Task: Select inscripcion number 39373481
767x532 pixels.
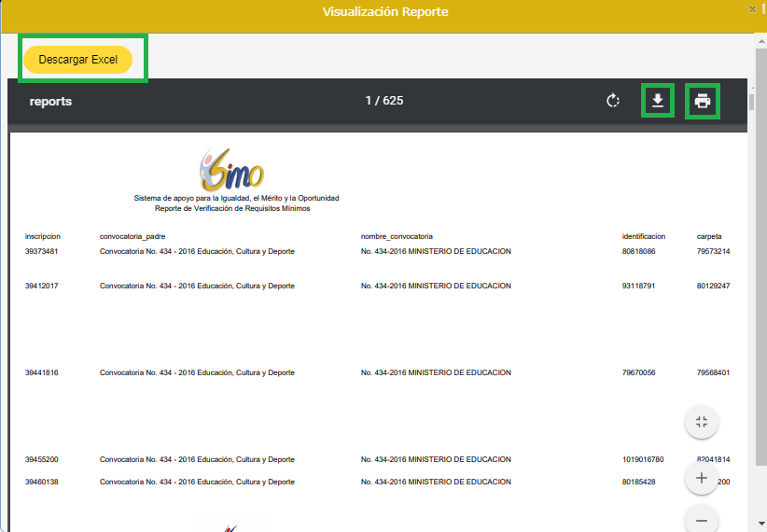Action: click(42, 251)
